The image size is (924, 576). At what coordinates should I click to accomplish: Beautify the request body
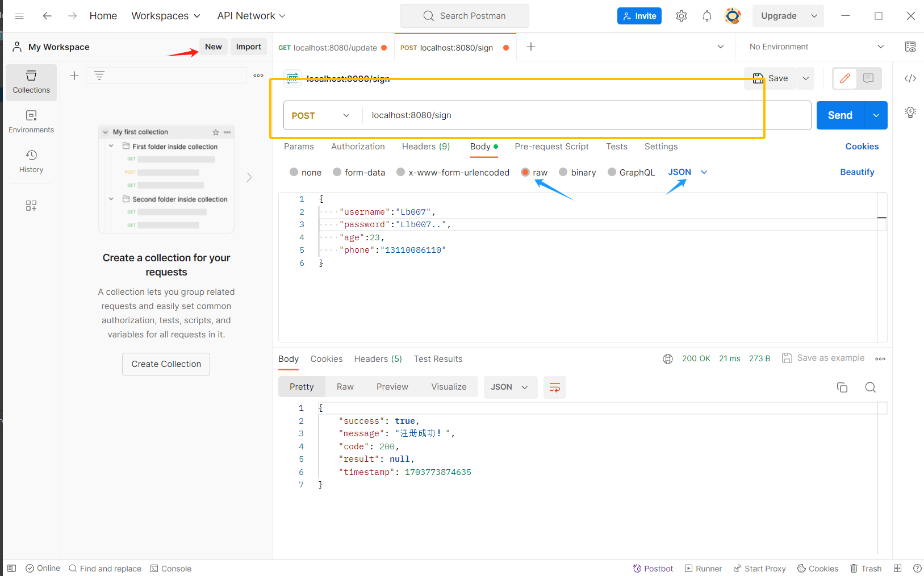tap(857, 172)
